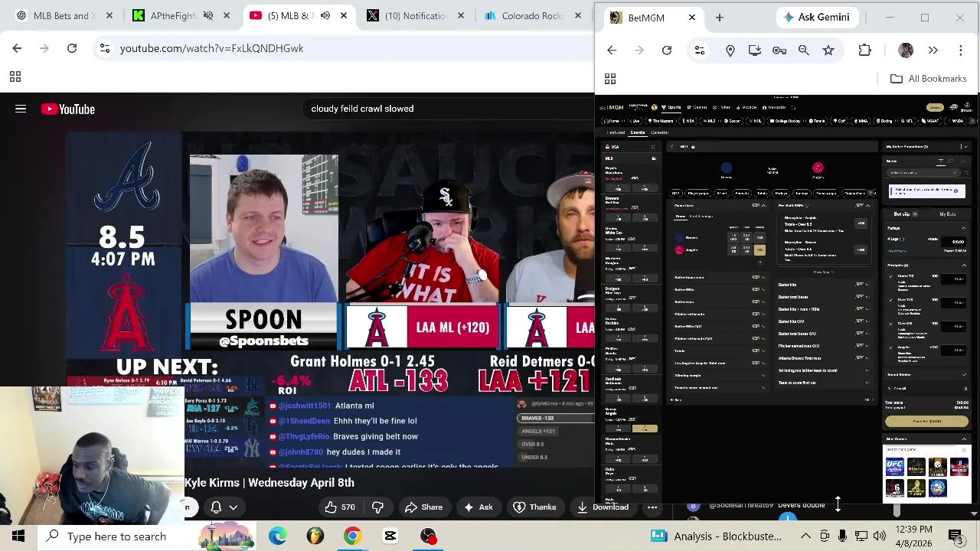The image size is (980, 551).
Task: Expand Batter total bases market
Action: pos(867,297)
